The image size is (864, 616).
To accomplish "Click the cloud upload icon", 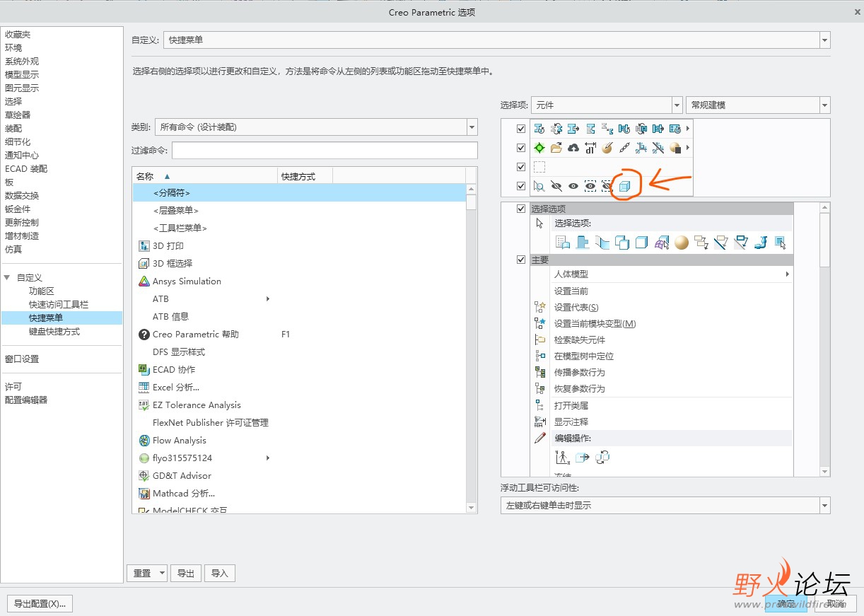I will coord(573,148).
